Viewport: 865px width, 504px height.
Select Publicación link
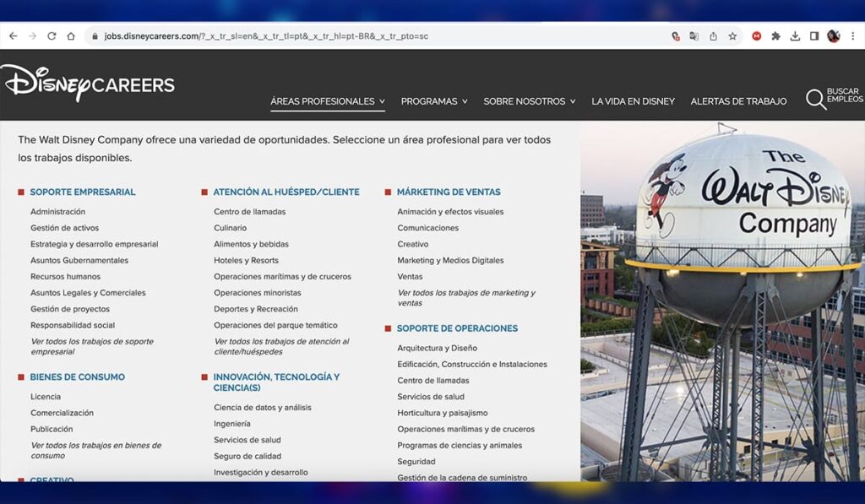pyautogui.click(x=52, y=429)
